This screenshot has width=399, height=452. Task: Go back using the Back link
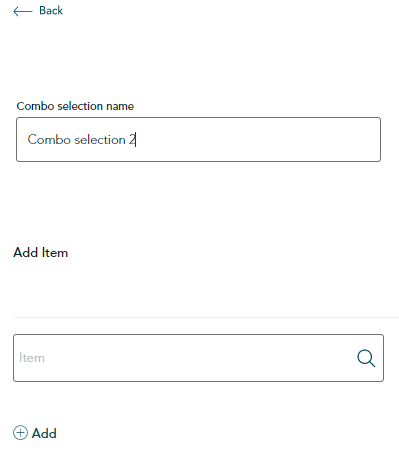click(38, 11)
